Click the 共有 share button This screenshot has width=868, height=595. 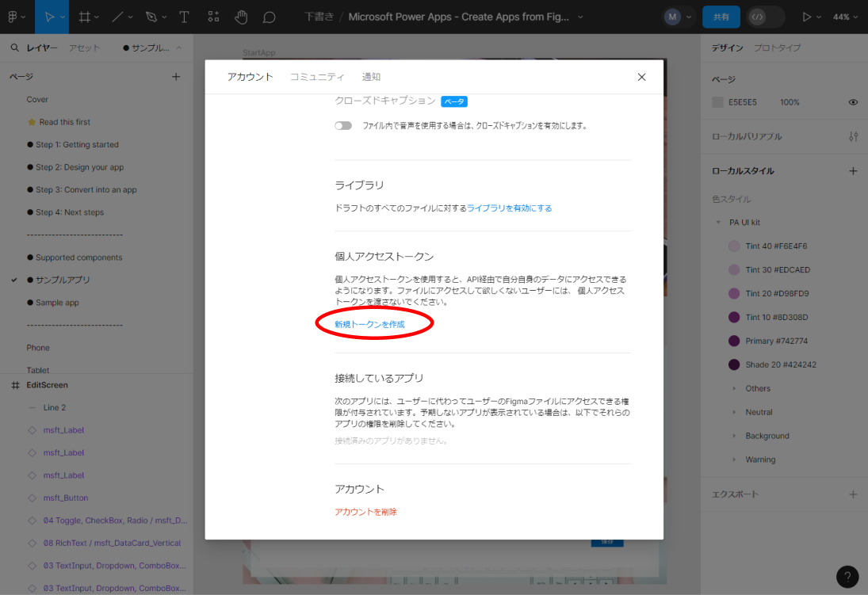pyautogui.click(x=721, y=17)
